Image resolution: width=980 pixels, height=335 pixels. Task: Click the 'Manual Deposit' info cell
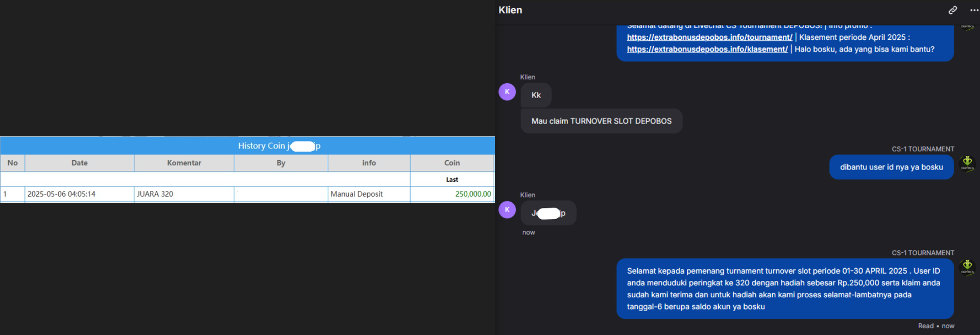(369, 194)
